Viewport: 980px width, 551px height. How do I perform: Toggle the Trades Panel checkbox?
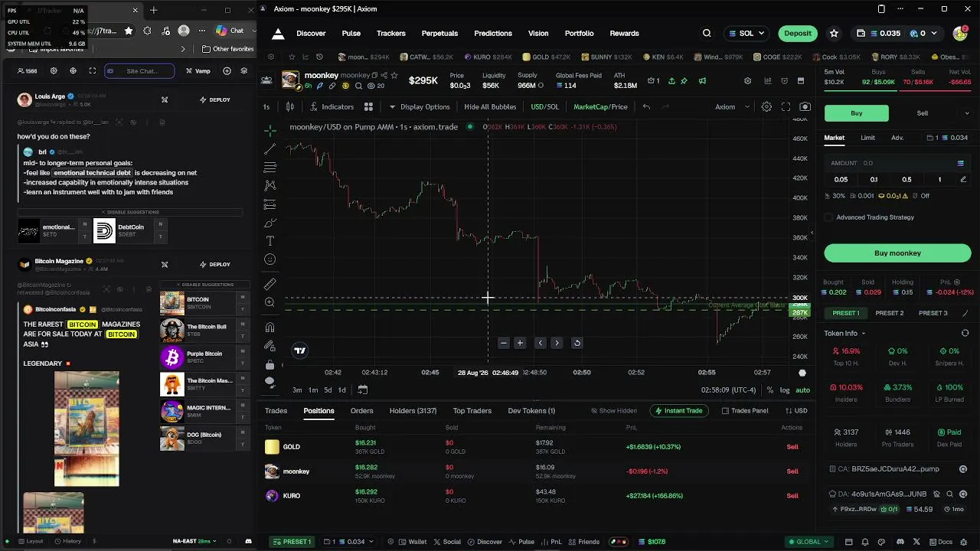[725, 411]
